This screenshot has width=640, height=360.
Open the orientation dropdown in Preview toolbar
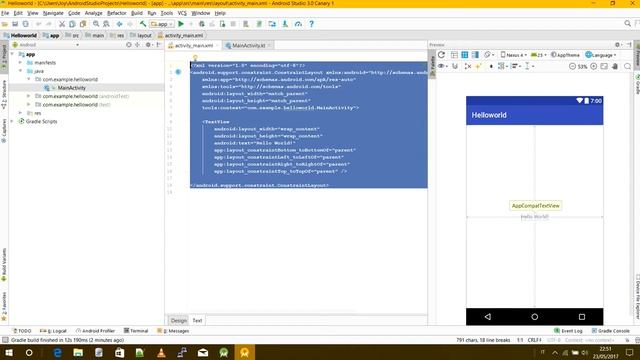[x=489, y=55]
